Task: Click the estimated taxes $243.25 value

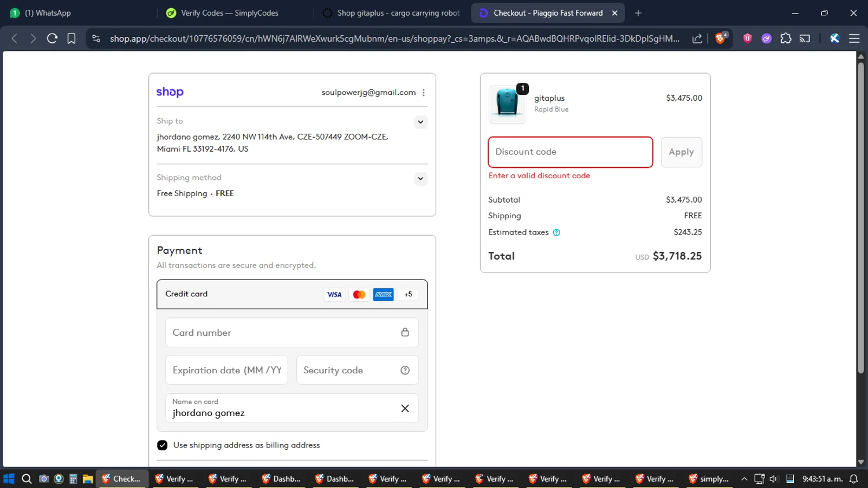Action: coord(687,232)
